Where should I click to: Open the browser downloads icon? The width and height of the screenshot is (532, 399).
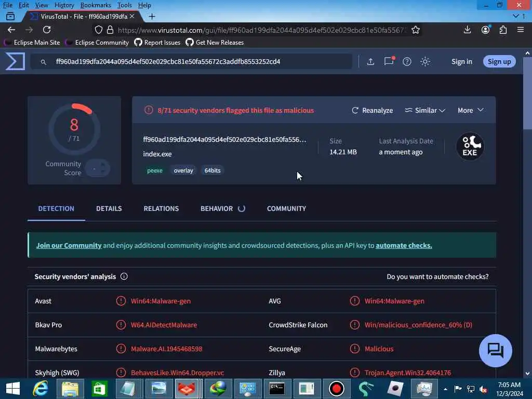tap(467, 30)
